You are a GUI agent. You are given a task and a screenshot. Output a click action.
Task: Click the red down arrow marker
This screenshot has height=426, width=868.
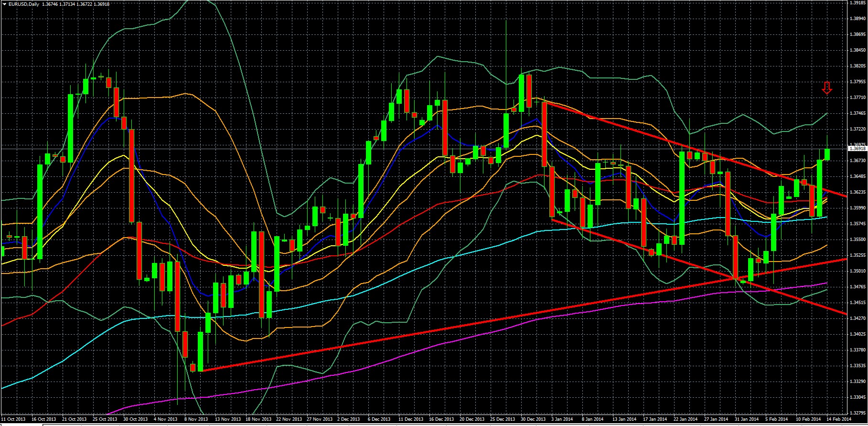827,88
